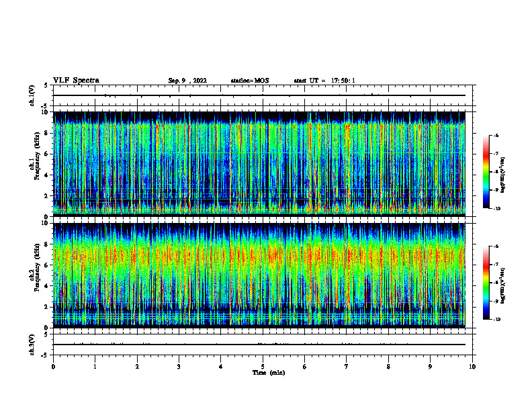This screenshot has height=411, width=532.
Task: Click the "-6" tick on ch.1 color bar
Action: click(496, 136)
